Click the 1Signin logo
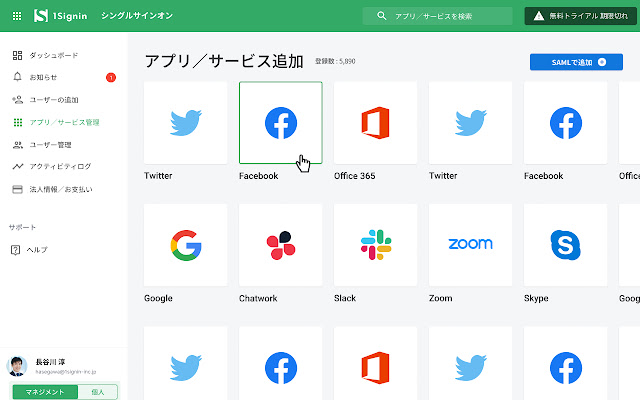The width and height of the screenshot is (640, 400). 60,16
